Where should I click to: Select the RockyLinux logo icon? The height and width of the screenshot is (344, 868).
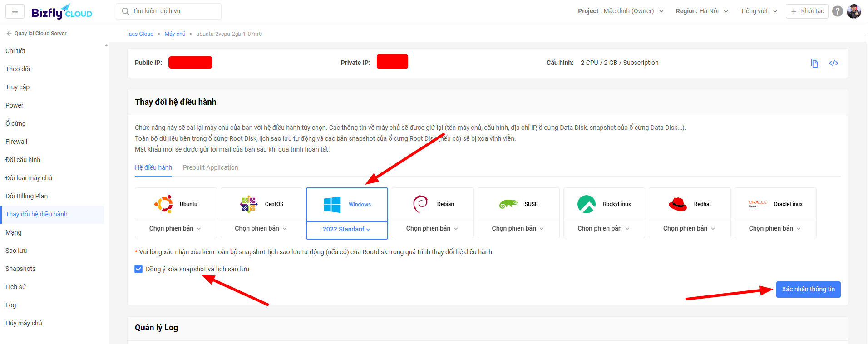click(x=587, y=204)
